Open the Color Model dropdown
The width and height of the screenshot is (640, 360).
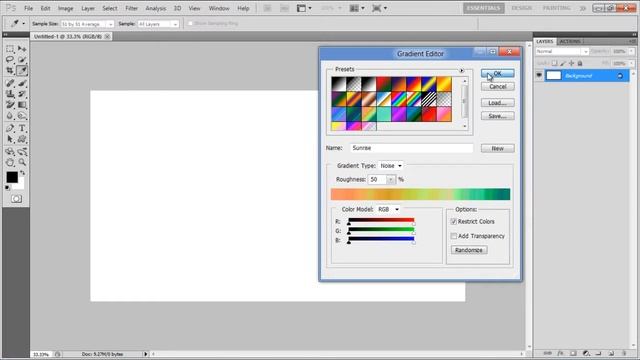click(x=388, y=209)
